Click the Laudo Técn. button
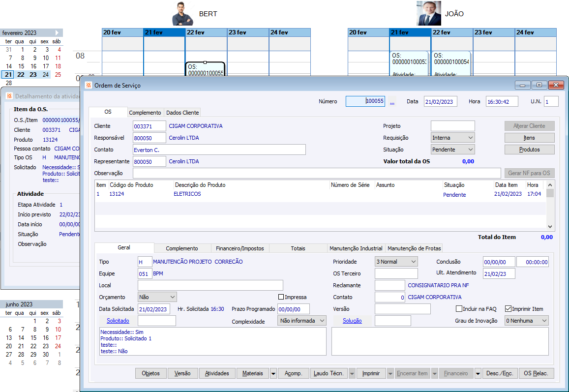 coord(329,373)
